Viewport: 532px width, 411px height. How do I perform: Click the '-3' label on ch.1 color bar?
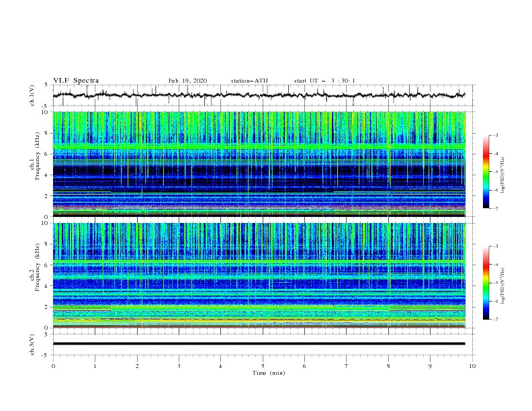coord(495,135)
